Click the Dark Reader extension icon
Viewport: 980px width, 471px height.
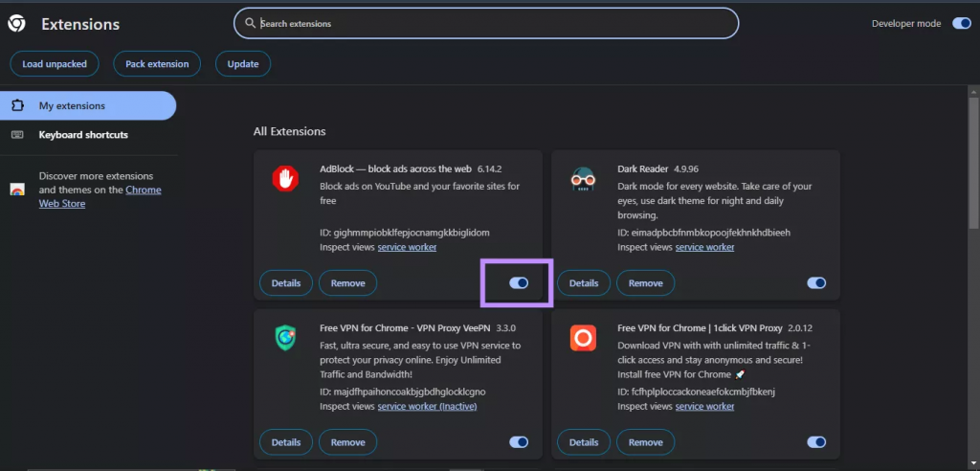(x=583, y=180)
